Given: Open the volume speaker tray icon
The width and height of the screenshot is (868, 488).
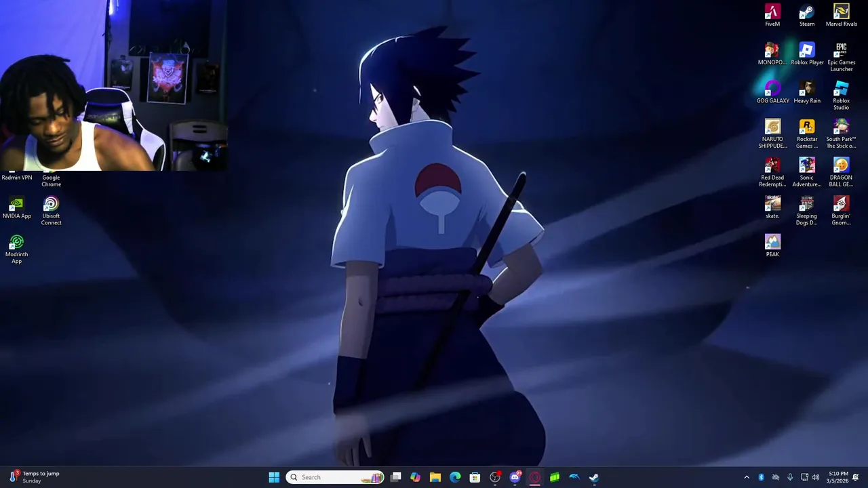Looking at the screenshot, I should 816,477.
